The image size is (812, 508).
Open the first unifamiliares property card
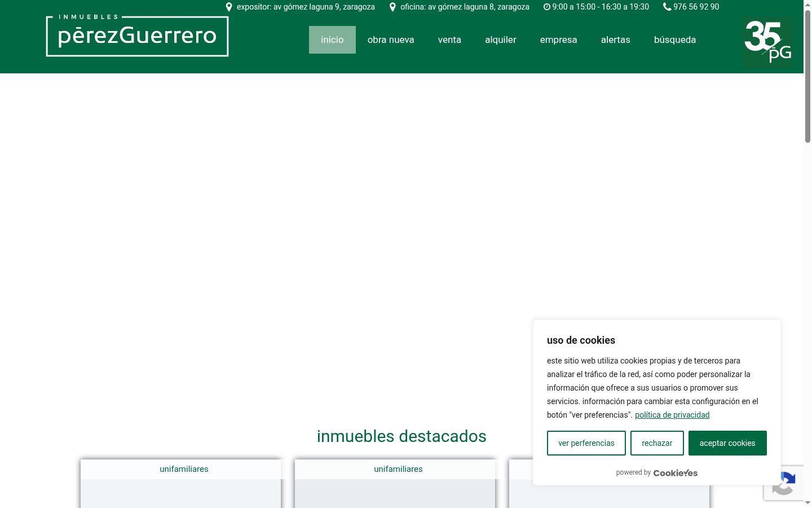(x=180, y=484)
